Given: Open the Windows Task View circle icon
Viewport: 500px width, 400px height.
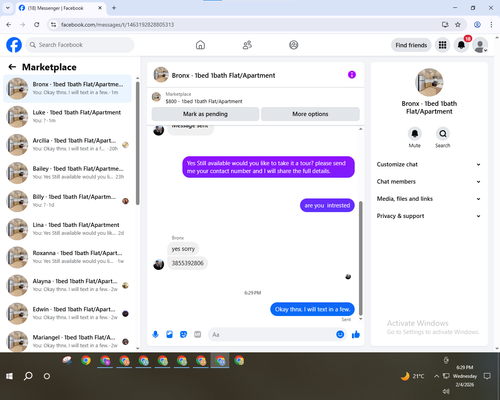Looking at the screenshot, I should [47, 376].
